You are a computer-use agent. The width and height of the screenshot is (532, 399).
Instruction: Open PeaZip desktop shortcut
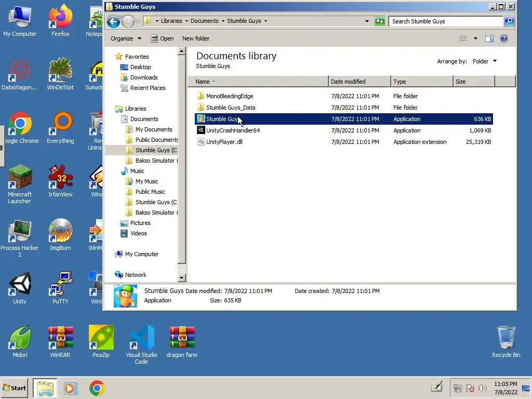[101, 342]
